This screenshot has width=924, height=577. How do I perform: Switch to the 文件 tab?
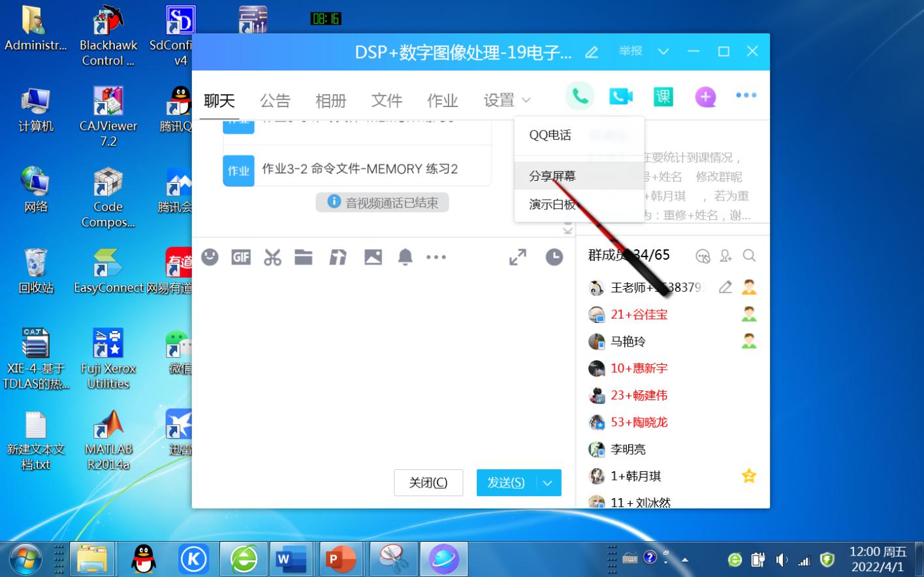pyautogui.click(x=387, y=101)
